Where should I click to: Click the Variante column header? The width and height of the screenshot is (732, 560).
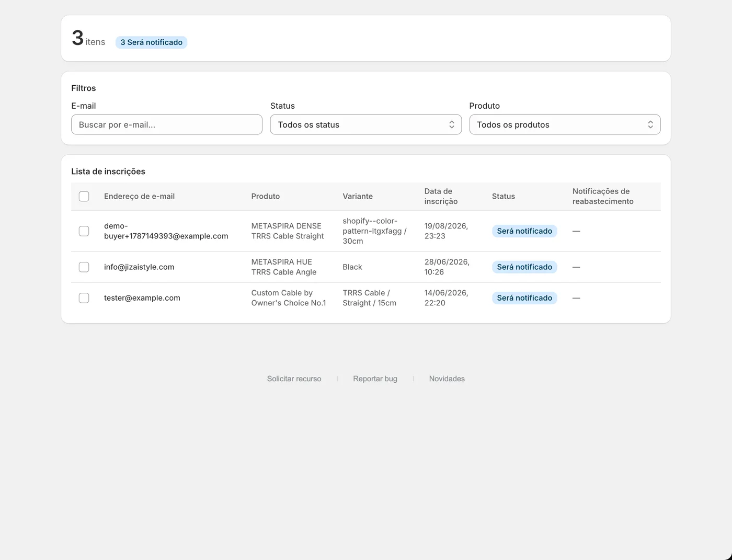(358, 197)
